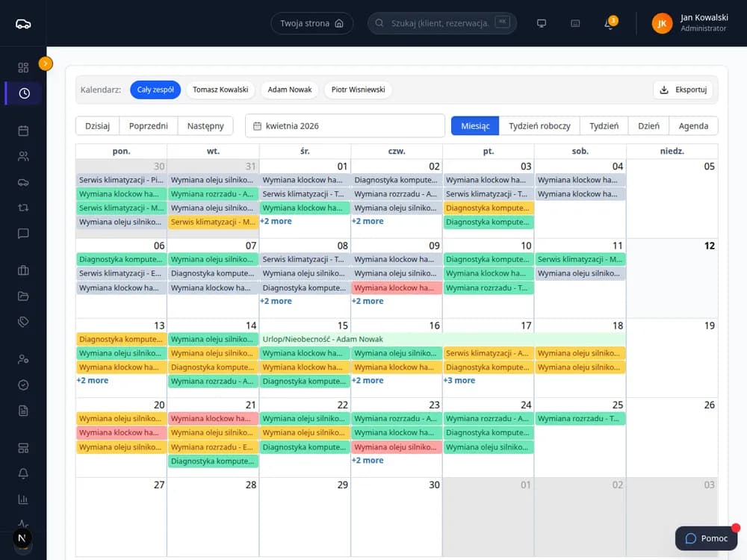Switch to Miesiąc view
Image resolution: width=747 pixels, height=560 pixels.
click(x=475, y=125)
